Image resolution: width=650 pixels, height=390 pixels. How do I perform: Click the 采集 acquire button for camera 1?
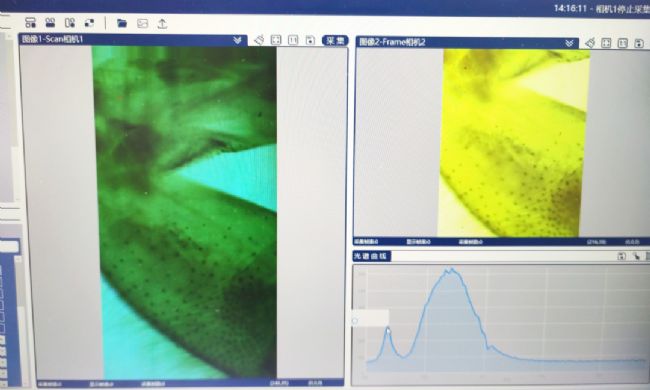[335, 41]
